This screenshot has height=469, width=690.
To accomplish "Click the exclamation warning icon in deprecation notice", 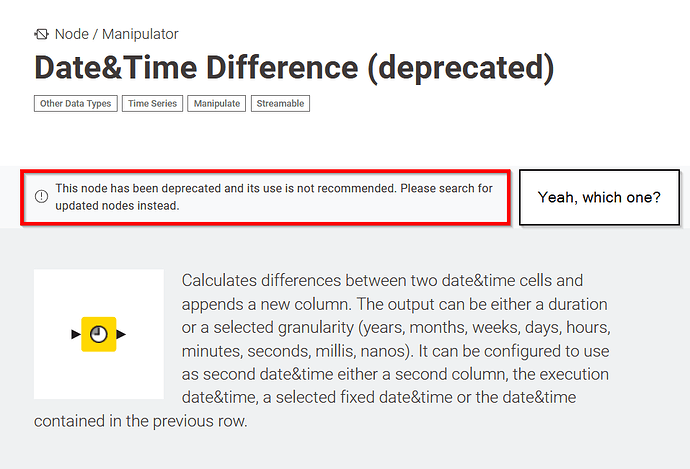I will (41, 196).
